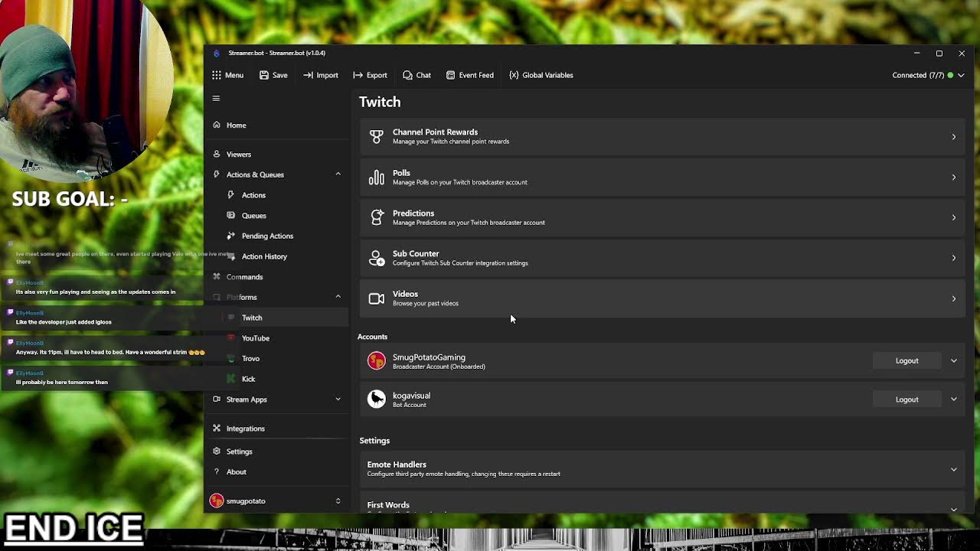Click the Videos row right chevron
This screenshot has height=551, width=980.
(x=954, y=298)
